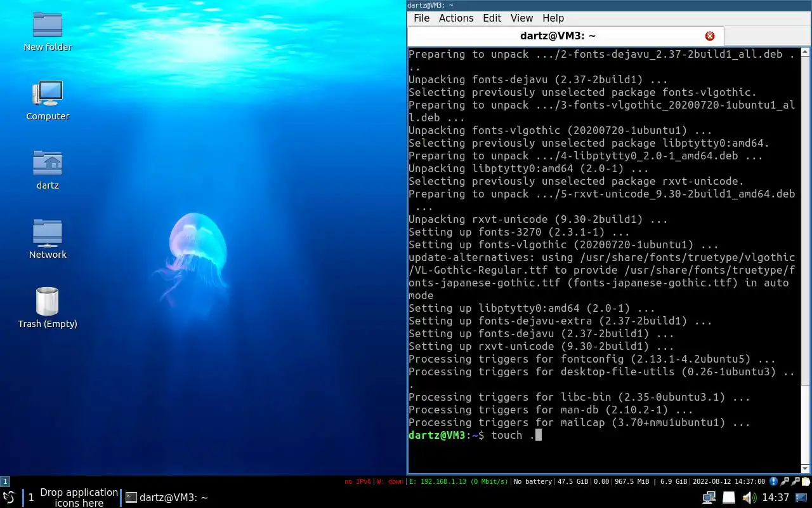The height and width of the screenshot is (508, 812).
Task: Open the LXQt main menu bird icon
Action: [9, 497]
